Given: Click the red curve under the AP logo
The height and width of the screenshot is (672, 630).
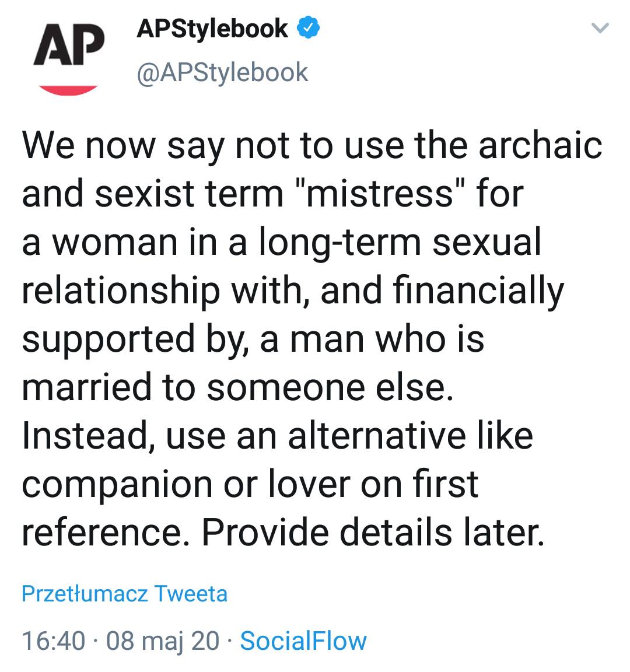Looking at the screenshot, I should coord(68,89).
